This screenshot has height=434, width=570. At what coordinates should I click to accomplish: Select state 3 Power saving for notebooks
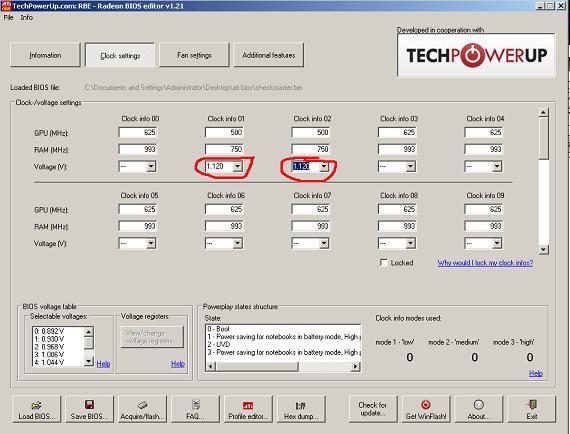pyautogui.click(x=284, y=352)
